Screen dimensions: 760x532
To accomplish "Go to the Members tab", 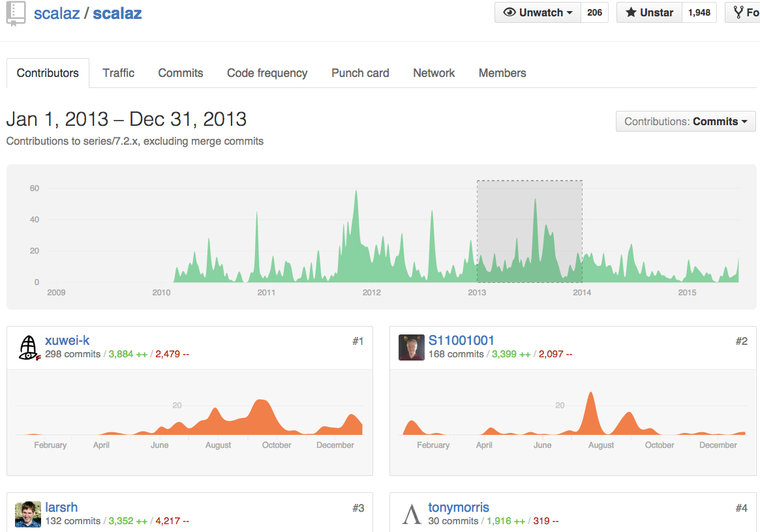I will tap(502, 73).
